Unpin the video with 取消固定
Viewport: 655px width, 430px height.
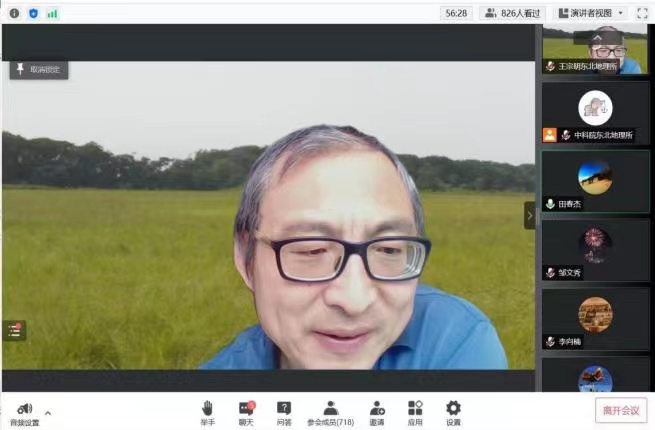[x=39, y=70]
